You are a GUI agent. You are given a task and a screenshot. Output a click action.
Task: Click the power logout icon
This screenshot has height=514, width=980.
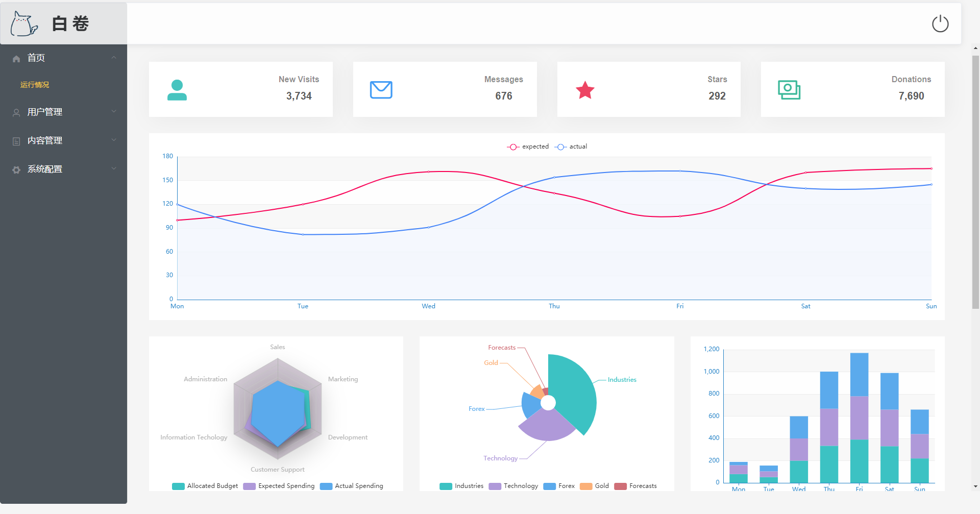[x=940, y=23]
